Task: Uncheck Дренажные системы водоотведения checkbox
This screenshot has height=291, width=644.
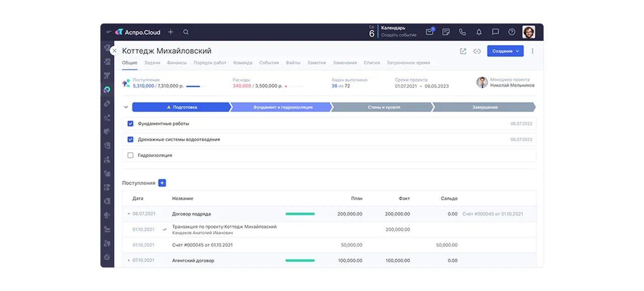Action: pos(130,140)
